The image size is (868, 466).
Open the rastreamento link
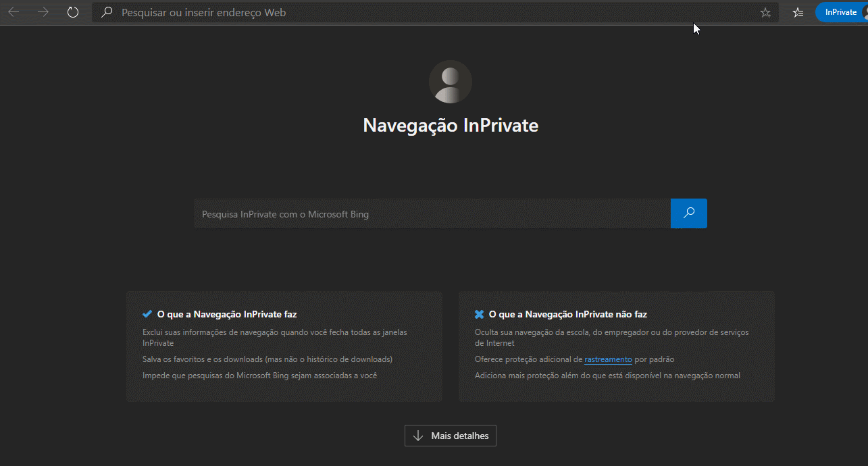608,359
